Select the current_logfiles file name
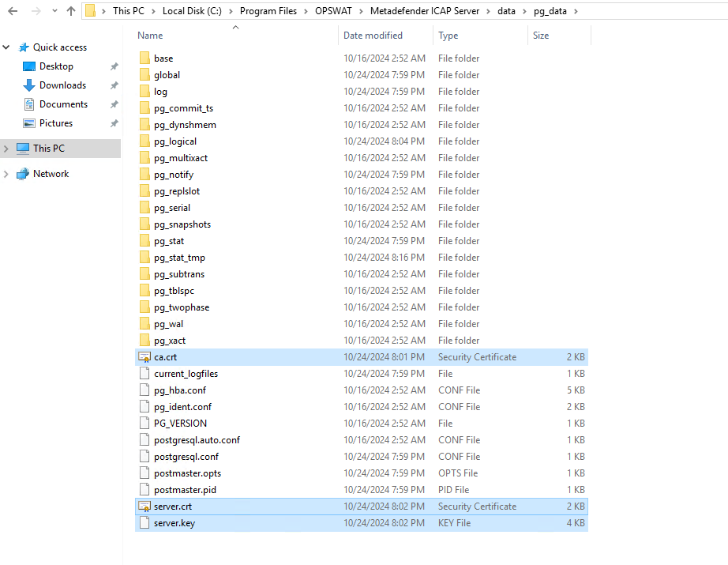This screenshot has height=565, width=728. pyautogui.click(x=186, y=374)
